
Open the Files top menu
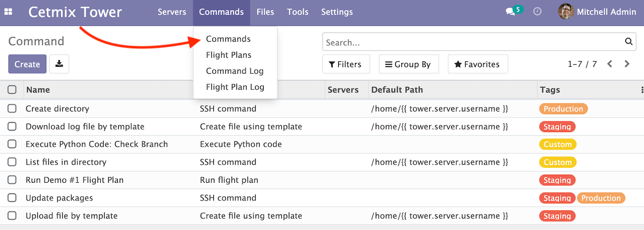tap(265, 12)
